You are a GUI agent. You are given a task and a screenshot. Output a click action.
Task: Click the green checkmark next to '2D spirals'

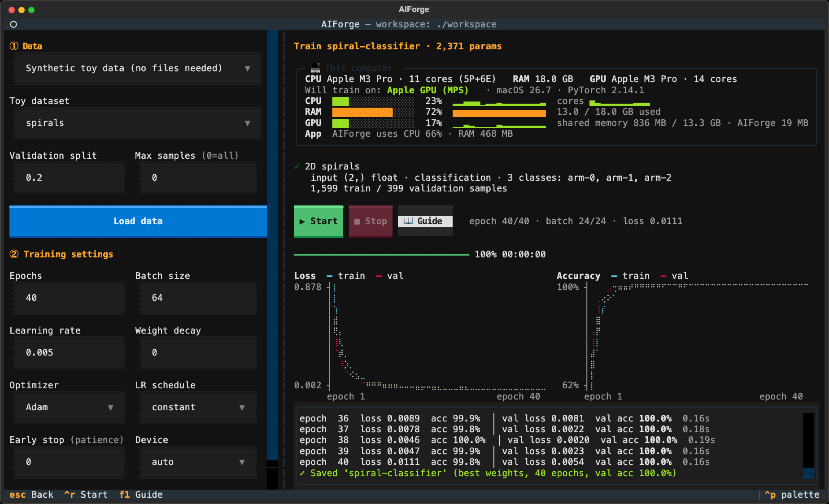coord(297,167)
